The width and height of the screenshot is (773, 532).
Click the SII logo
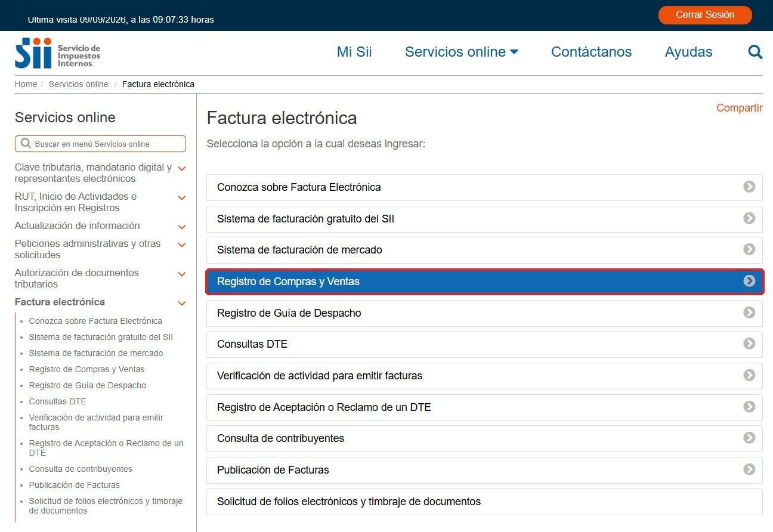(57, 53)
